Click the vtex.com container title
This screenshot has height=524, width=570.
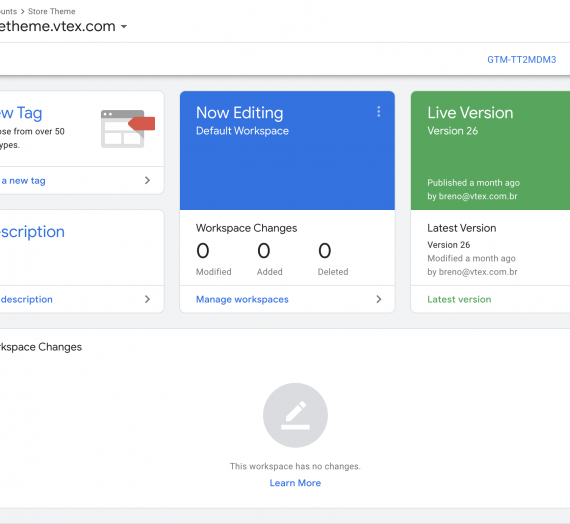click(x=57, y=26)
